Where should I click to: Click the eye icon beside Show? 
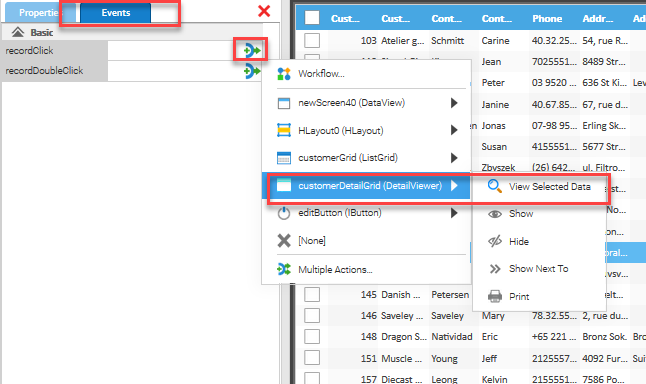(495, 214)
